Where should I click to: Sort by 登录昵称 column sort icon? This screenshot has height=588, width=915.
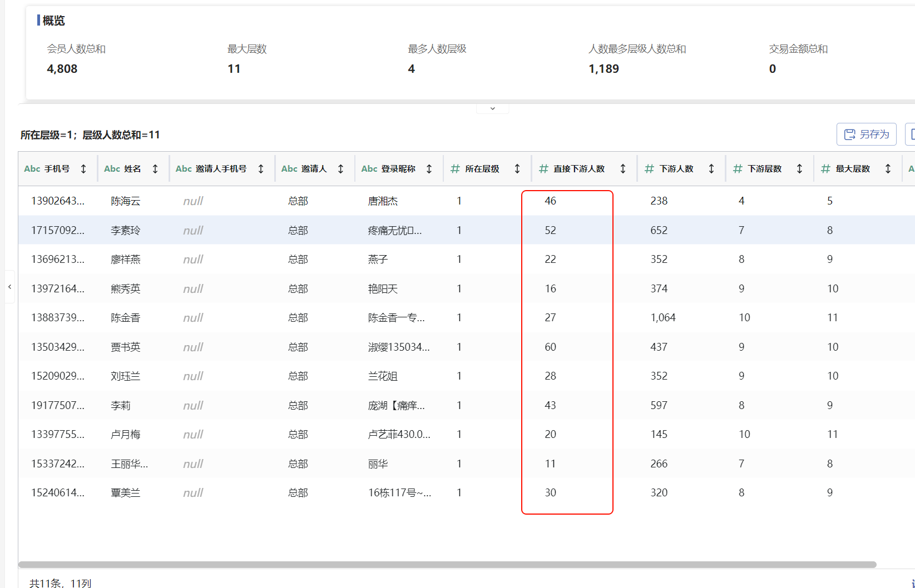point(429,168)
